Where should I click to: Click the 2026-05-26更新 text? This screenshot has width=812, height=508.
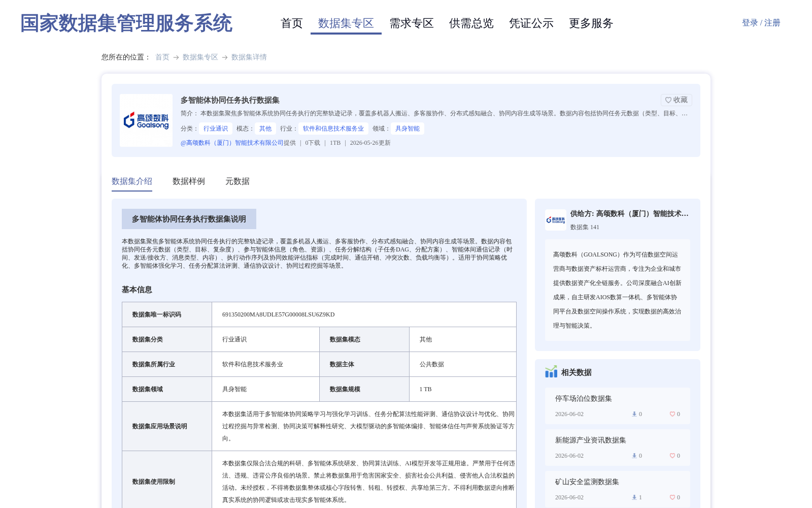(370, 143)
